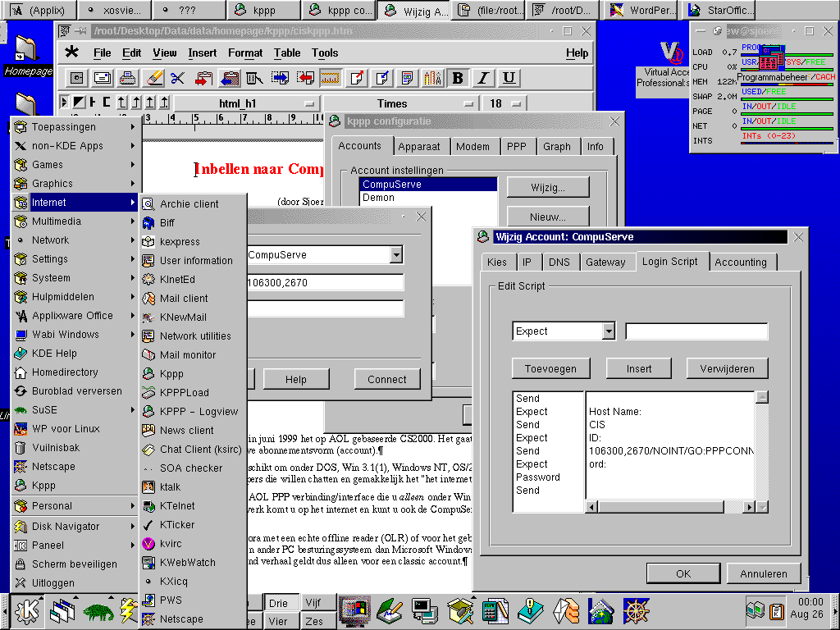Click the Bold B toolbar icon
Viewport: 840px width, 630px height.
coord(458,78)
